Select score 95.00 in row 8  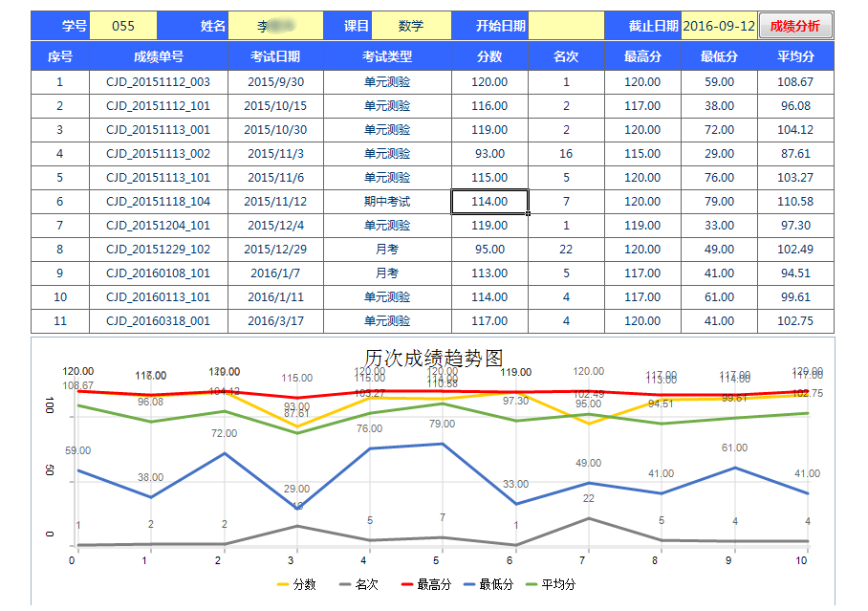pos(489,250)
